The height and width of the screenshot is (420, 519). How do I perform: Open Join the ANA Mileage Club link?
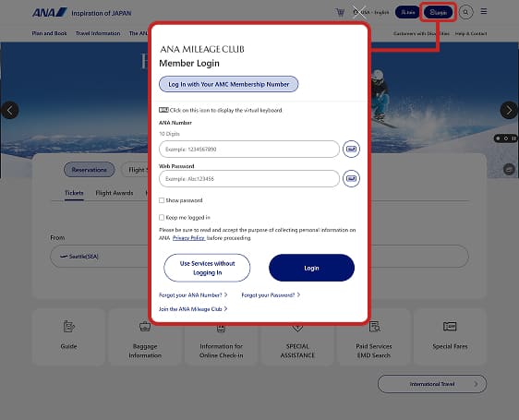point(193,309)
